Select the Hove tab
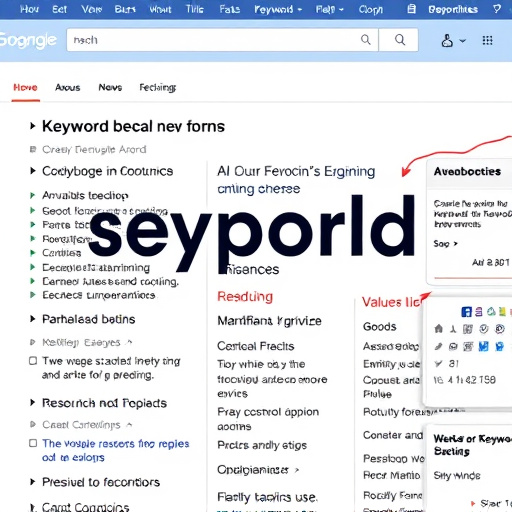Viewport: 512px width, 512px height. [25, 87]
